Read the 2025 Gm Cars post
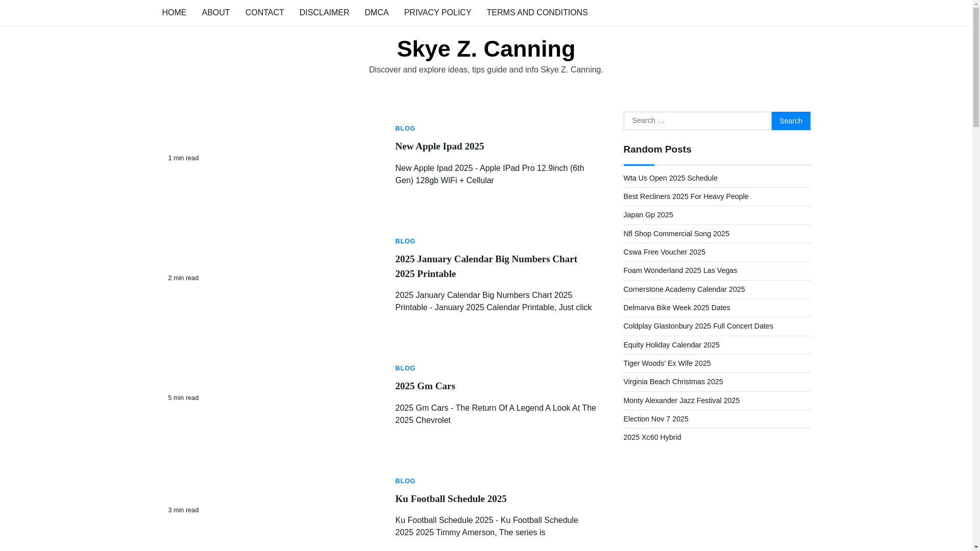 tap(425, 386)
